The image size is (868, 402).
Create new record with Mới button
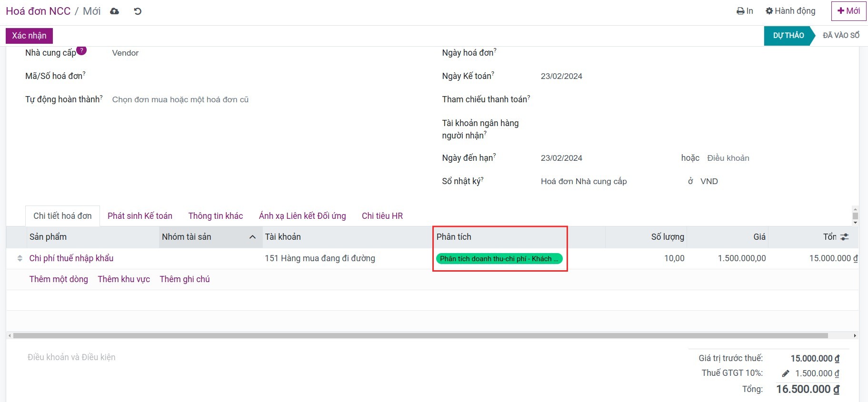click(x=848, y=11)
